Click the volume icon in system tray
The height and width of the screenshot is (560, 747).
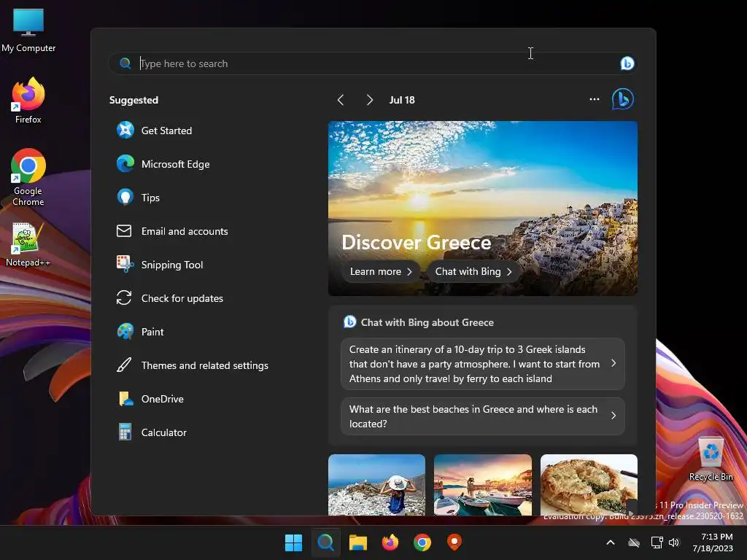[x=673, y=542]
